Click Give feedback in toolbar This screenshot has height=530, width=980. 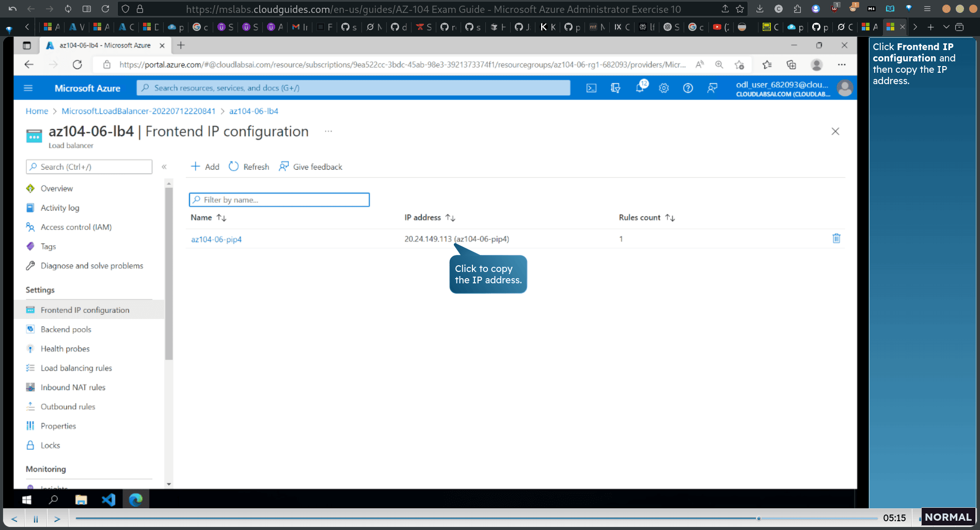pyautogui.click(x=310, y=167)
